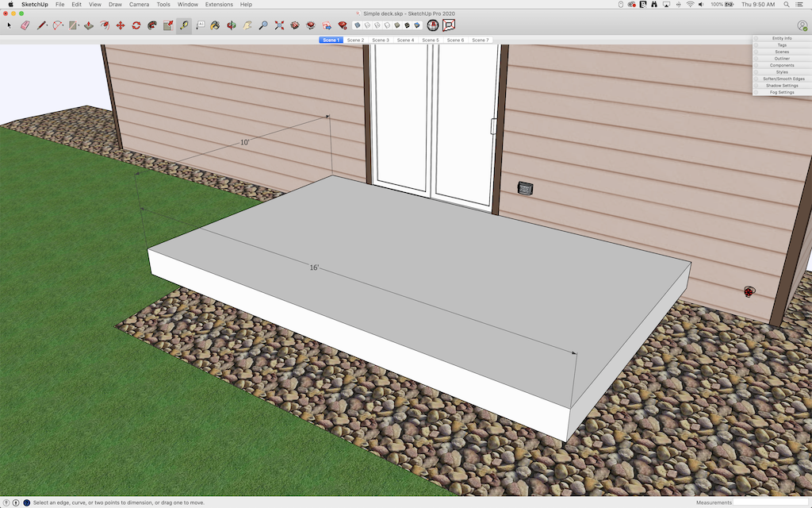Viewport: 812px width, 508px height.
Task: Click the Measurements input box
Action: (x=769, y=502)
